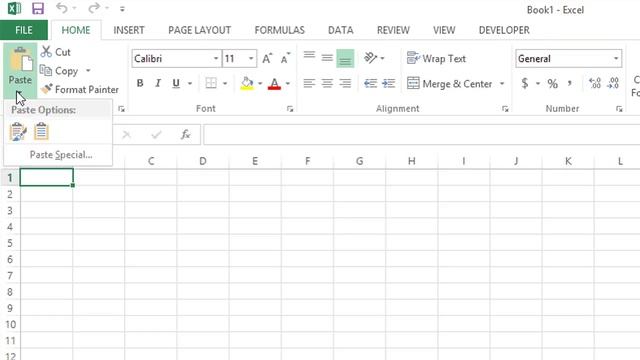Open the FORMULAS tab
Image resolution: width=640 pixels, height=360 pixels.
coord(280,30)
